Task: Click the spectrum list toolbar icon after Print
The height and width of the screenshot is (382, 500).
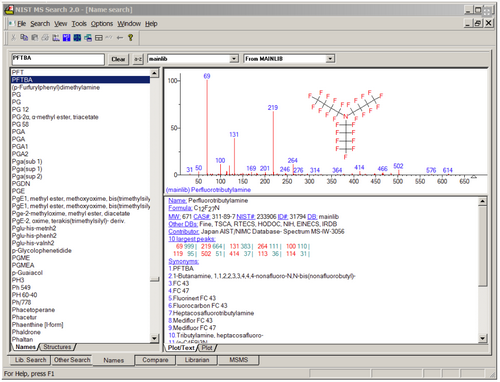Action: 56,38
